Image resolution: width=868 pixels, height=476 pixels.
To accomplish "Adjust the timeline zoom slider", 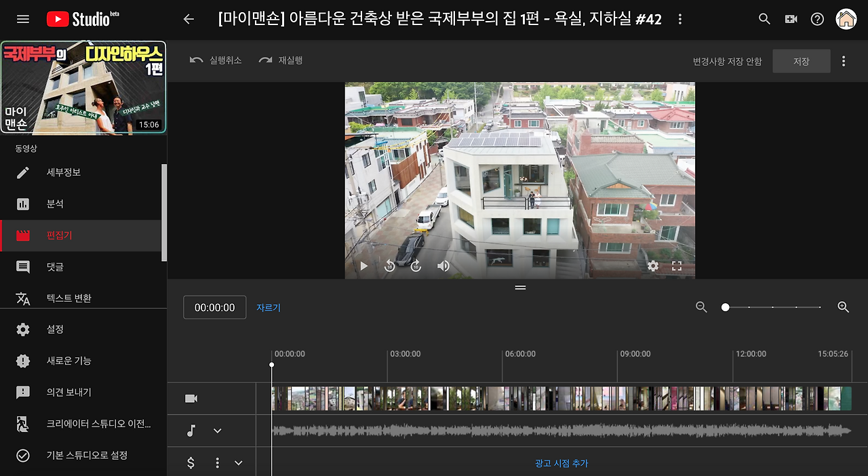I will pyautogui.click(x=725, y=306).
